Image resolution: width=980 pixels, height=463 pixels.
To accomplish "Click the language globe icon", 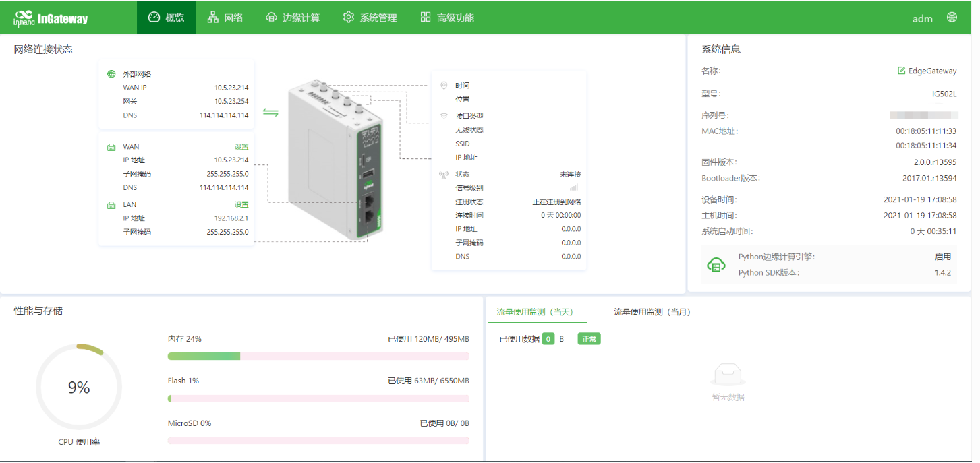I will (x=952, y=18).
